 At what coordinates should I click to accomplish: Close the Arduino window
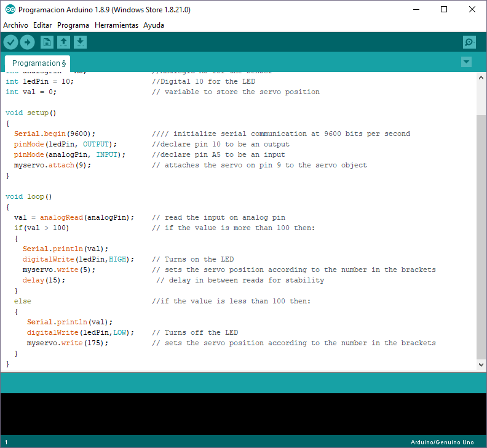click(x=472, y=10)
